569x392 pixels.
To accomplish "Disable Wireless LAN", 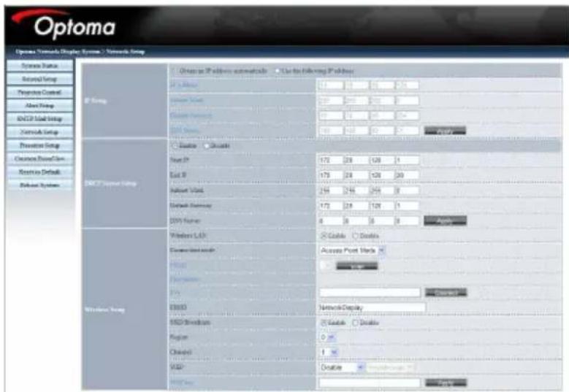I will tap(355, 236).
